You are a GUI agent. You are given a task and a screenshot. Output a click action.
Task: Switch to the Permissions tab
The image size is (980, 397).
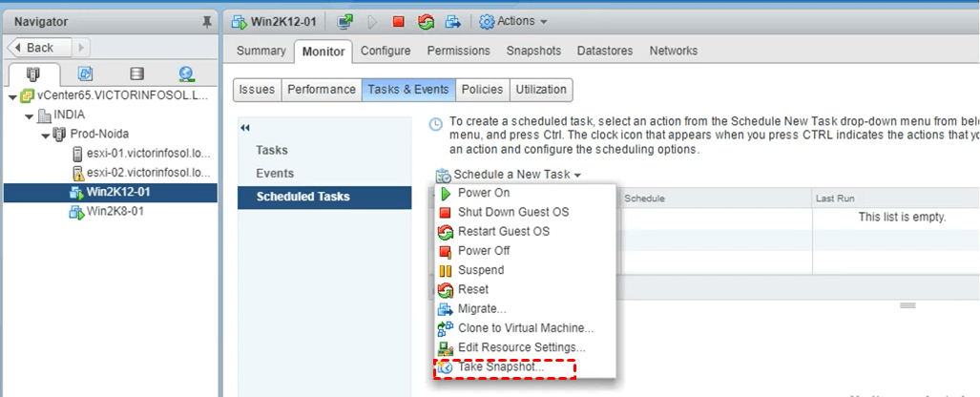(459, 52)
